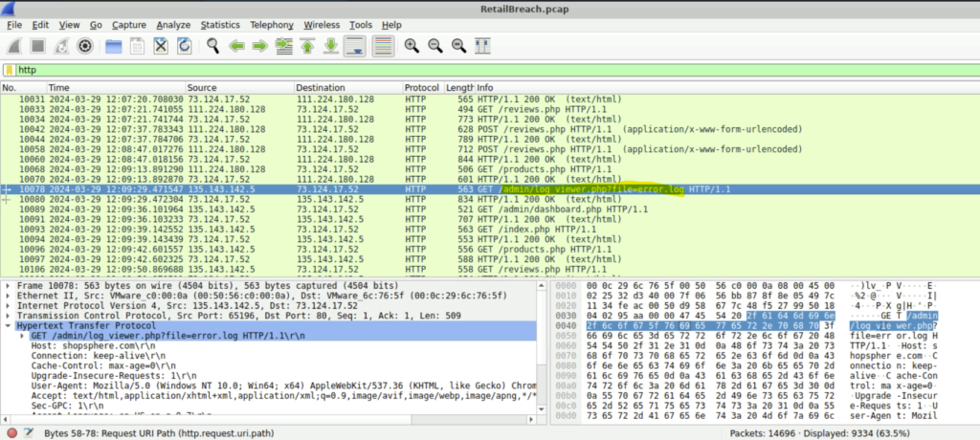Click the open capture file folder icon

coord(113,45)
